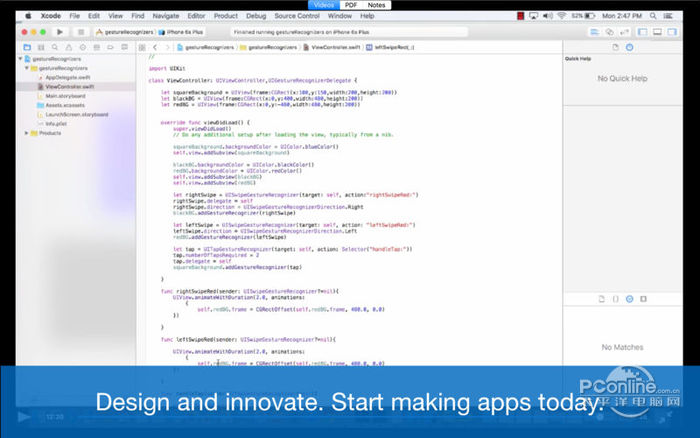
Task: Switch to the Standard editor
Action: click(x=595, y=32)
